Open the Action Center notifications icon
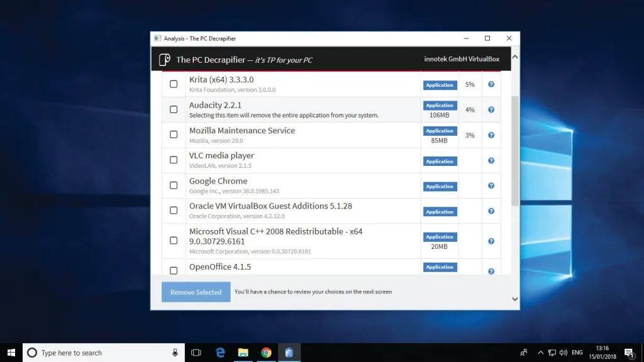 coord(629,353)
